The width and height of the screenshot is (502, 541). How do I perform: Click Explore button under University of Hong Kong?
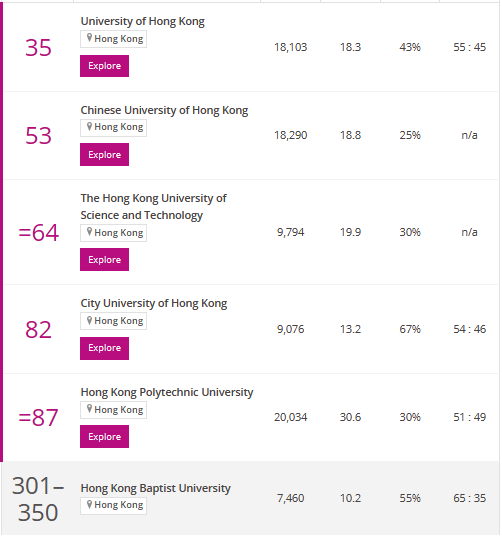coord(105,66)
